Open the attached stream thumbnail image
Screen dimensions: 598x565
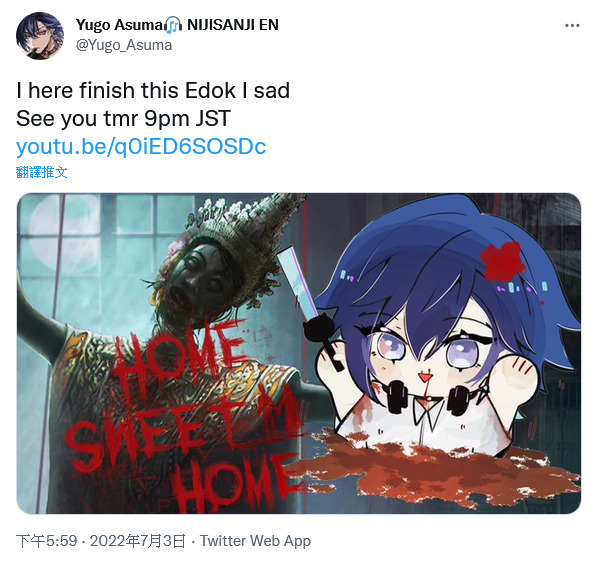pyautogui.click(x=299, y=353)
